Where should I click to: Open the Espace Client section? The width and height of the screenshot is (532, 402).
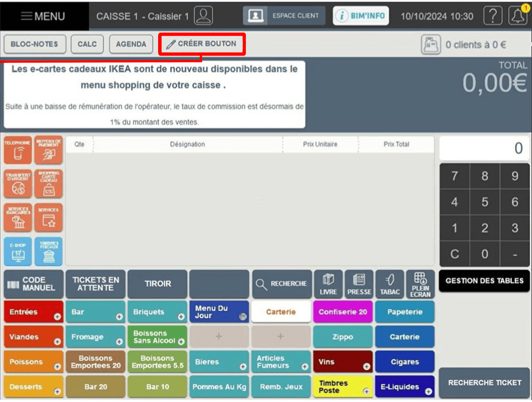[x=284, y=16]
